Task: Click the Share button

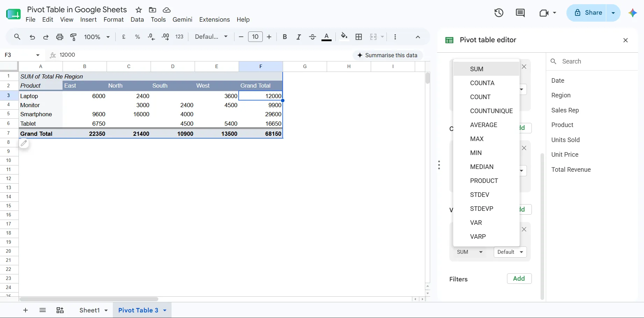Action: pos(587,13)
